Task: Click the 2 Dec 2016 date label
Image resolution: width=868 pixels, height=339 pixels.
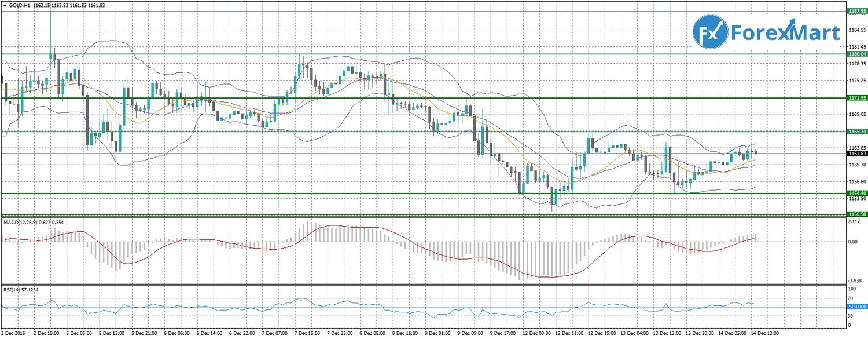Action: [x=13, y=334]
